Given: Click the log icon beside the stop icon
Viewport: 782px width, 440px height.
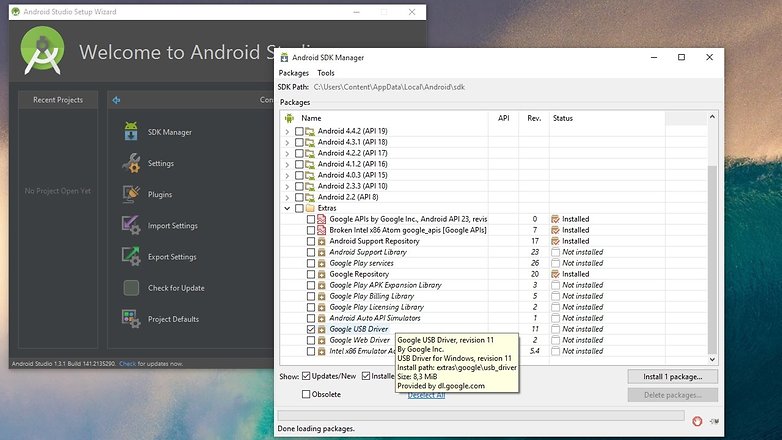Looking at the screenshot, I should [714, 422].
